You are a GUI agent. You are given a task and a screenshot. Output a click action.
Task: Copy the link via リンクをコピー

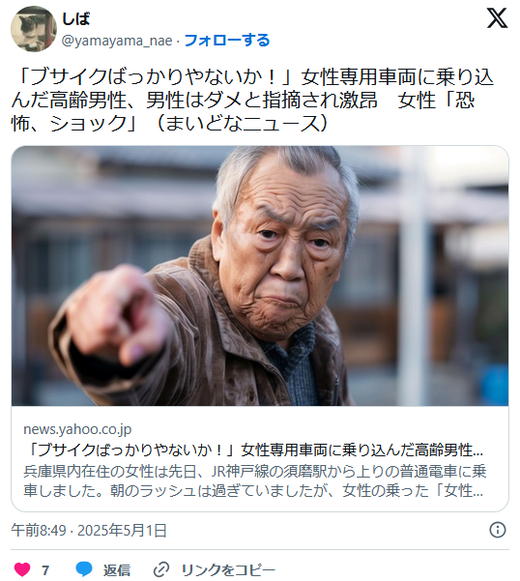tap(228, 570)
